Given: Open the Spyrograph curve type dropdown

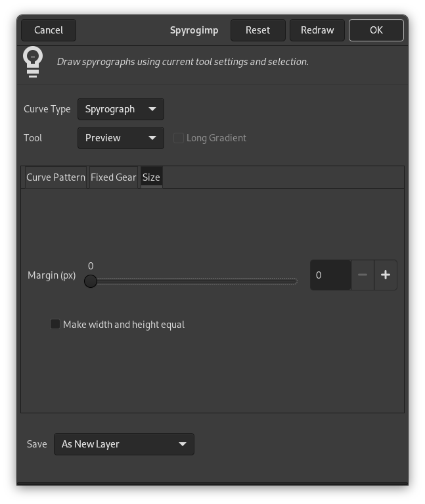Looking at the screenshot, I should coord(110,109).
